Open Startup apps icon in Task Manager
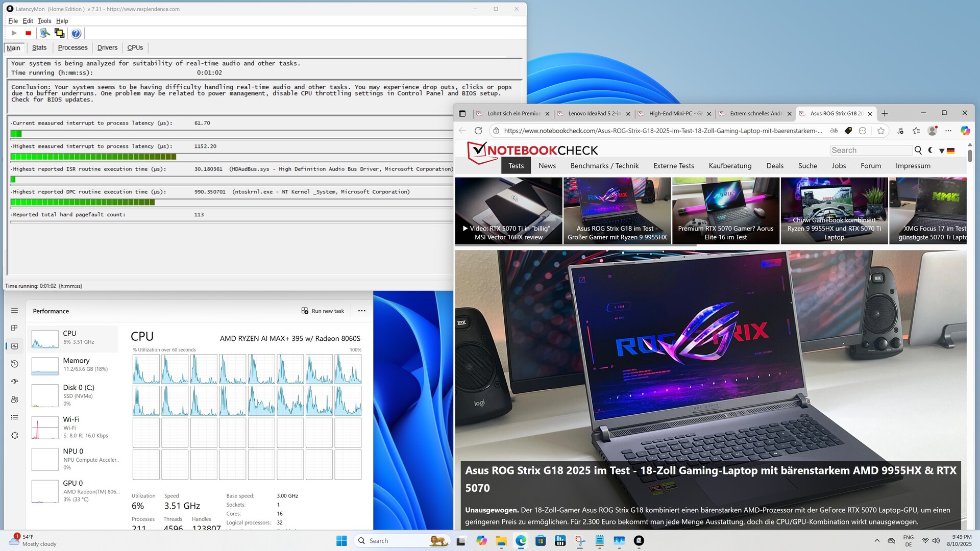Screen dimensions: 980x551 pyautogui.click(x=14, y=382)
